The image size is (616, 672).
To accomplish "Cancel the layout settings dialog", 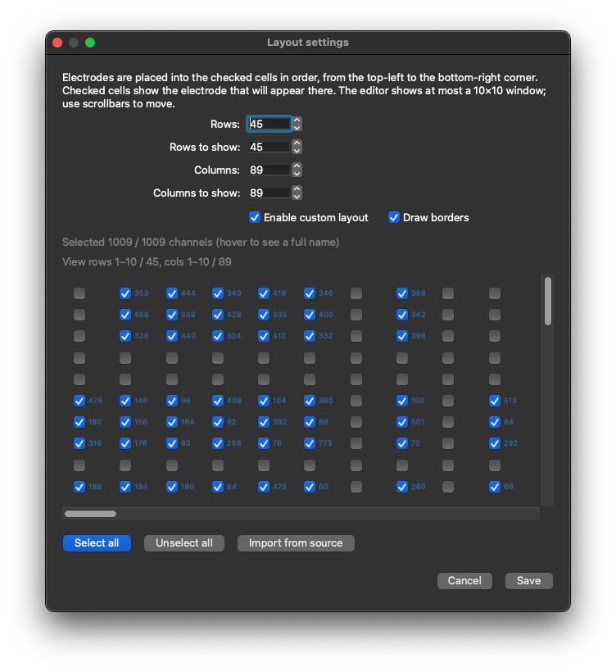I will coord(464,581).
